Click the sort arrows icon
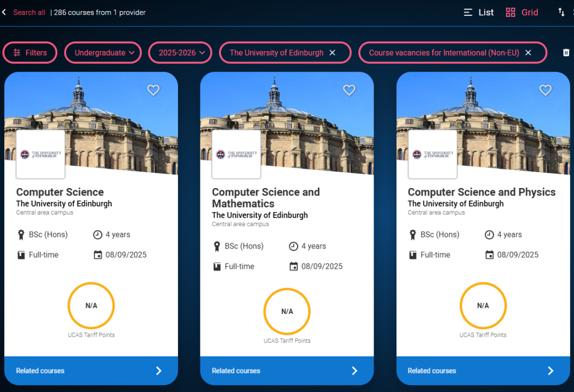This screenshot has height=392, width=574. pos(561,12)
